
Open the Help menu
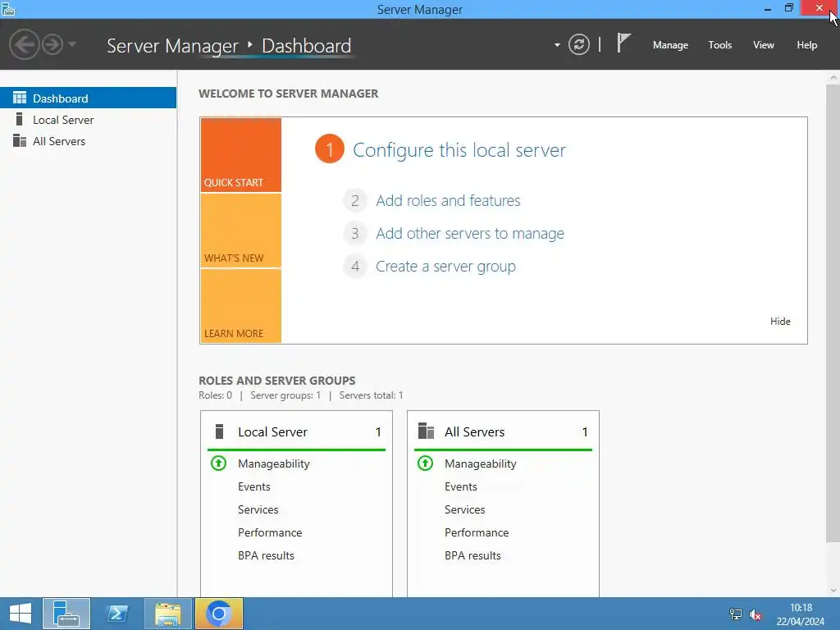[x=807, y=45]
